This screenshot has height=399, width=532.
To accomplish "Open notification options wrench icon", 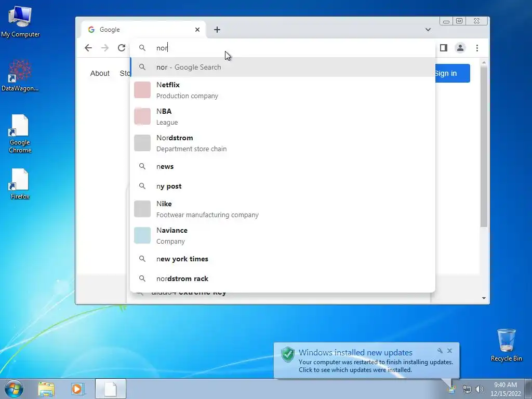I will point(440,351).
